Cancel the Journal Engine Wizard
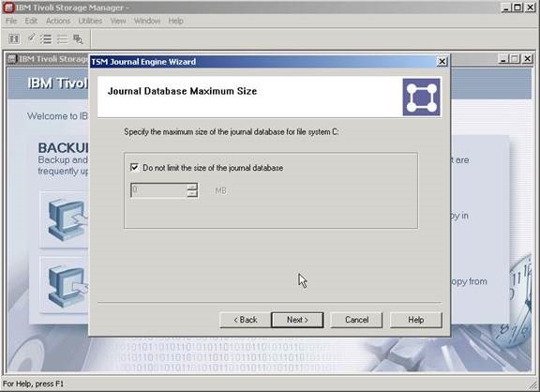 click(356, 320)
